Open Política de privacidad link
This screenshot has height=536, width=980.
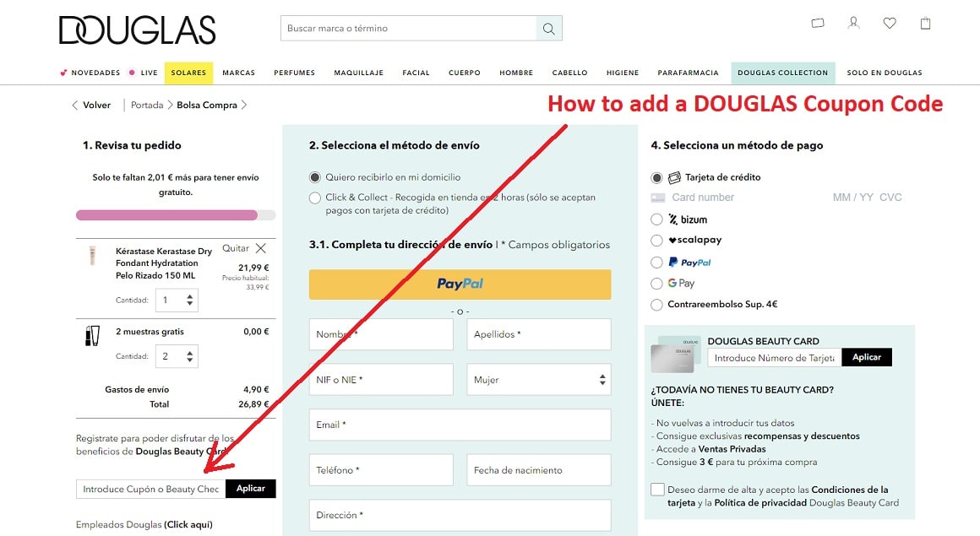(760, 502)
